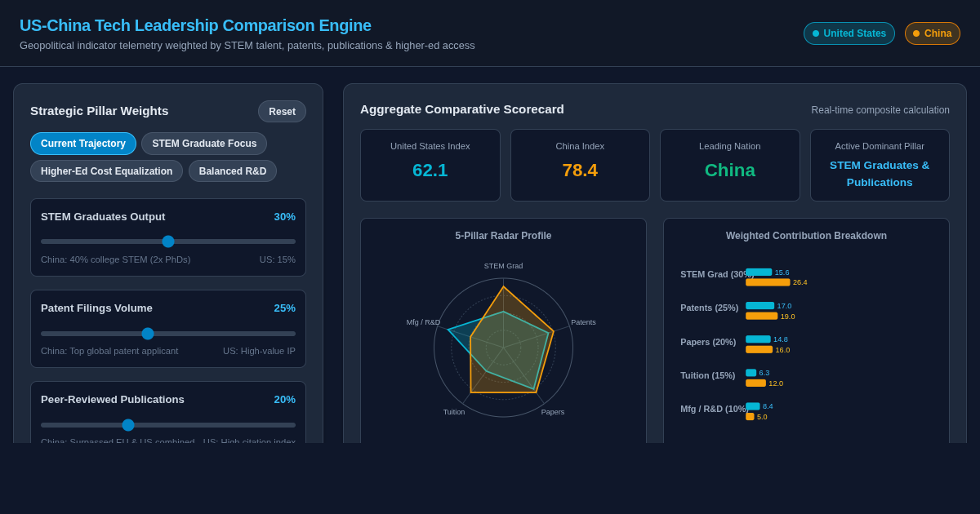980x514 pixels.
Task: Click the Reset weights button
Action: pyautogui.click(x=282, y=112)
